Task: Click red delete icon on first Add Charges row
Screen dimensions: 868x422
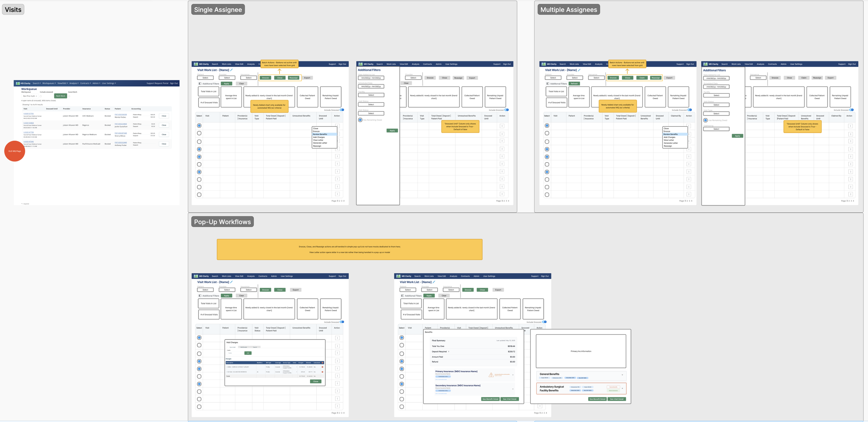Action: [322, 367]
